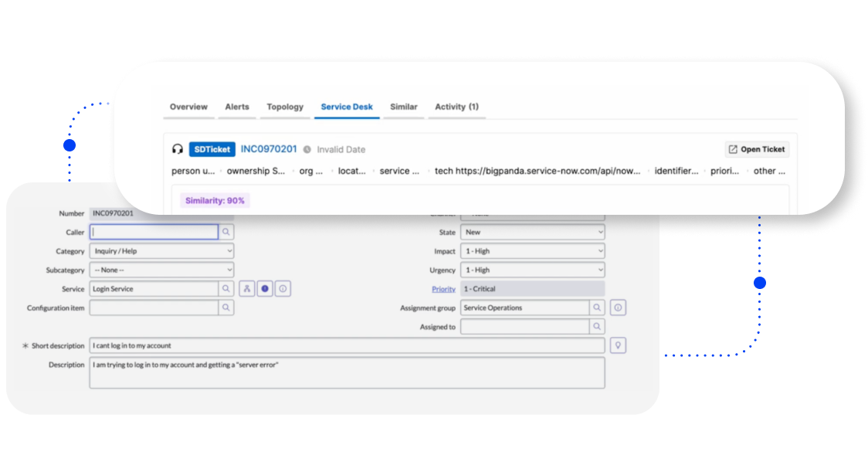Click the Caller lookup search icon

[x=225, y=232]
